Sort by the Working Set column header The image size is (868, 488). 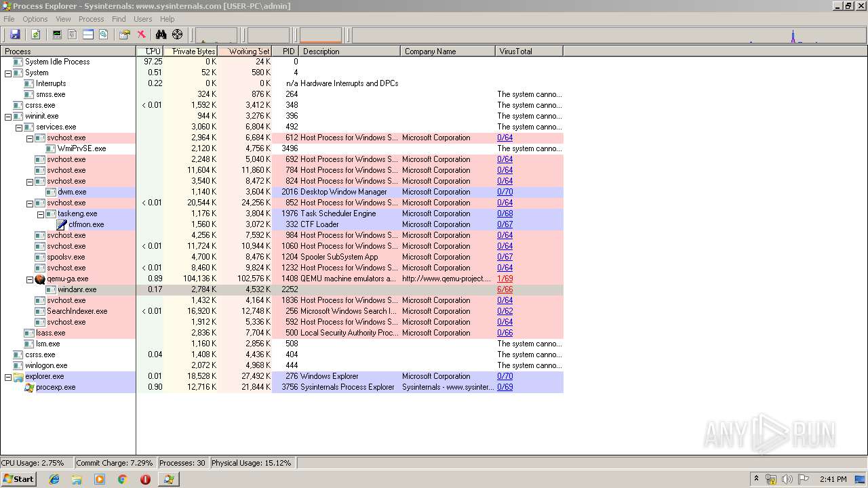(x=245, y=51)
